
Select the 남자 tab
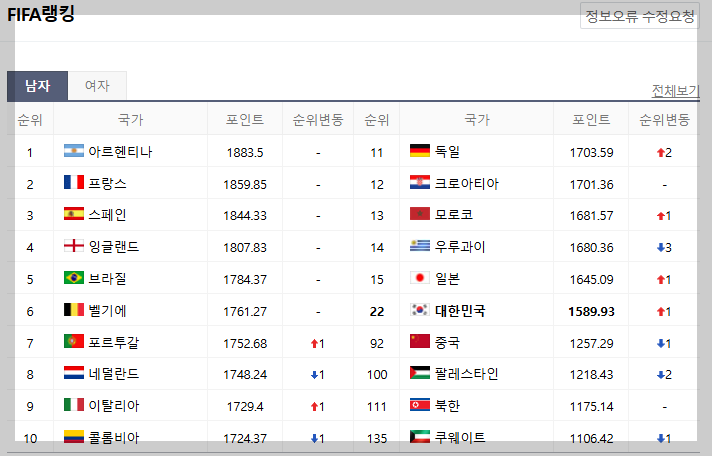[x=37, y=86]
